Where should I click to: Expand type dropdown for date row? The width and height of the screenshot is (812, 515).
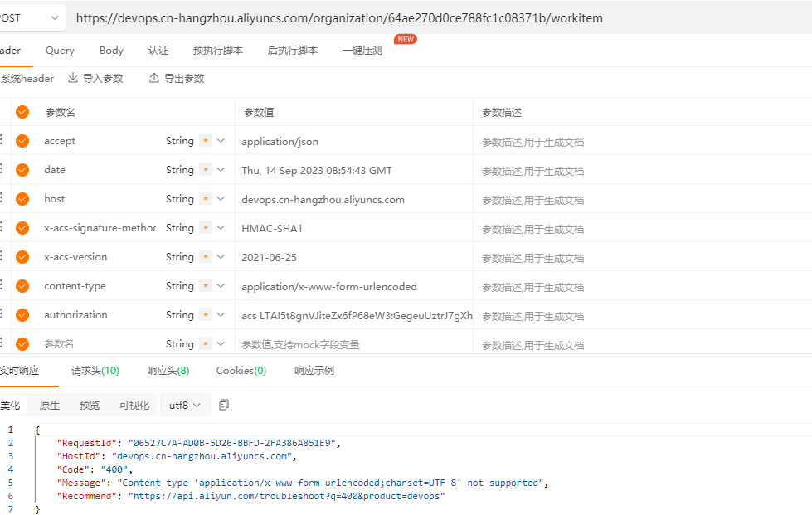tap(221, 170)
